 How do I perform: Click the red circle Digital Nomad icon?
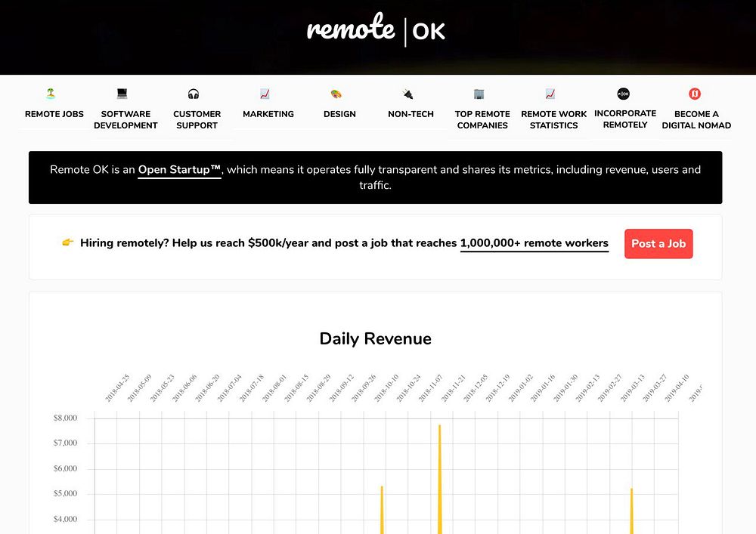(x=695, y=94)
